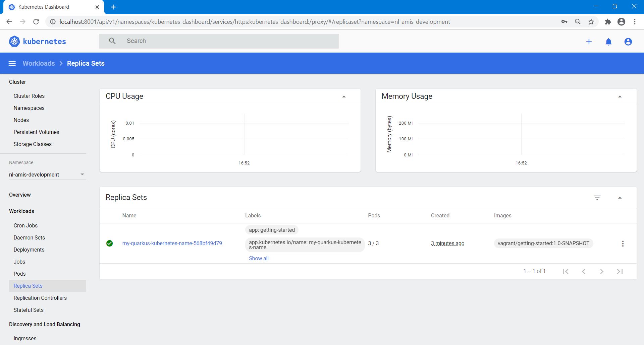The image size is (644, 345).
Task: Click Show all labels link
Action: (259, 258)
